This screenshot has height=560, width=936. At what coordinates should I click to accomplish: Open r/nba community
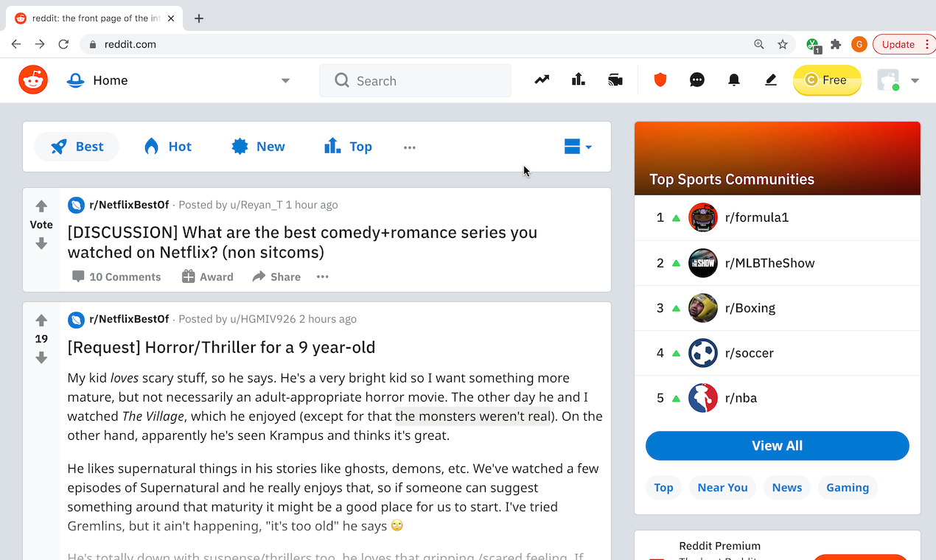(741, 398)
